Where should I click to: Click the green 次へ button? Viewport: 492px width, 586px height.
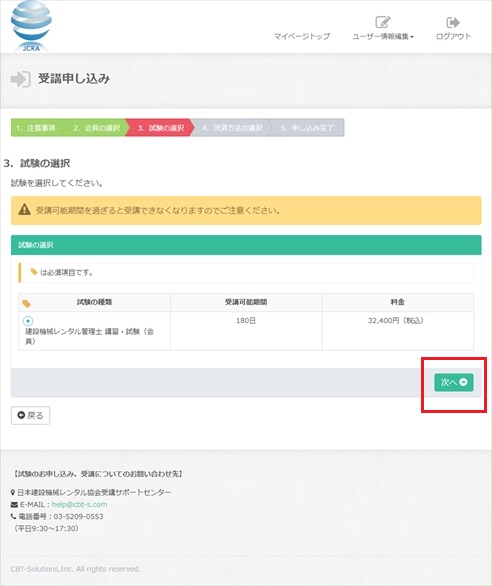pyautogui.click(x=453, y=382)
